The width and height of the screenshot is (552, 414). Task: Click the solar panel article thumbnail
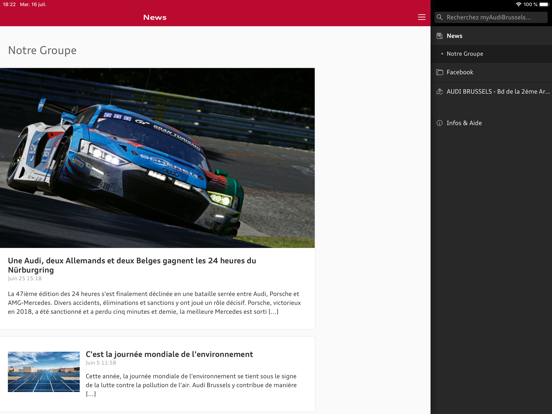click(x=44, y=372)
